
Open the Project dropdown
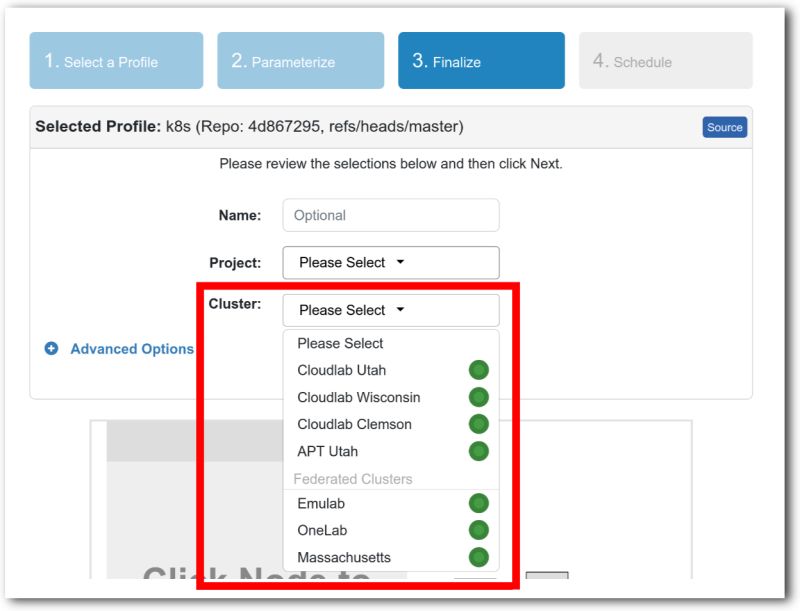[x=391, y=263]
